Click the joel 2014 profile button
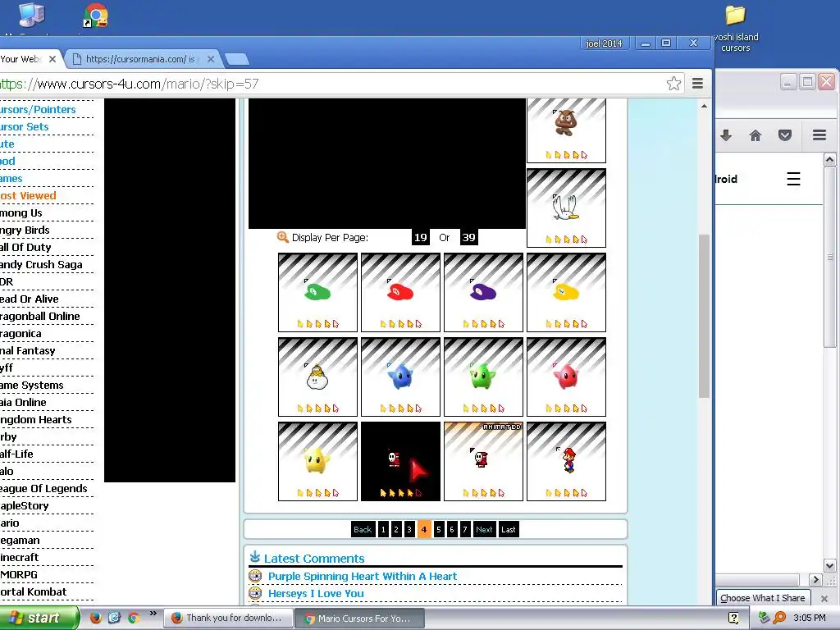The image size is (840, 630). 604,43
